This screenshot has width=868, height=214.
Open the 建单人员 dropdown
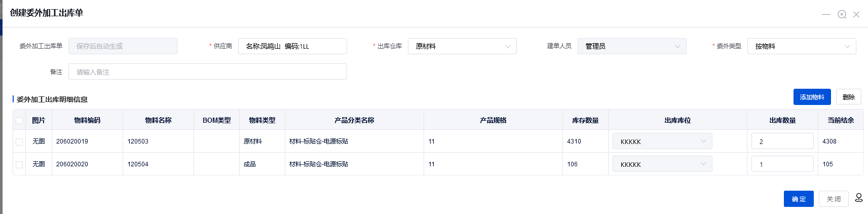(x=631, y=46)
